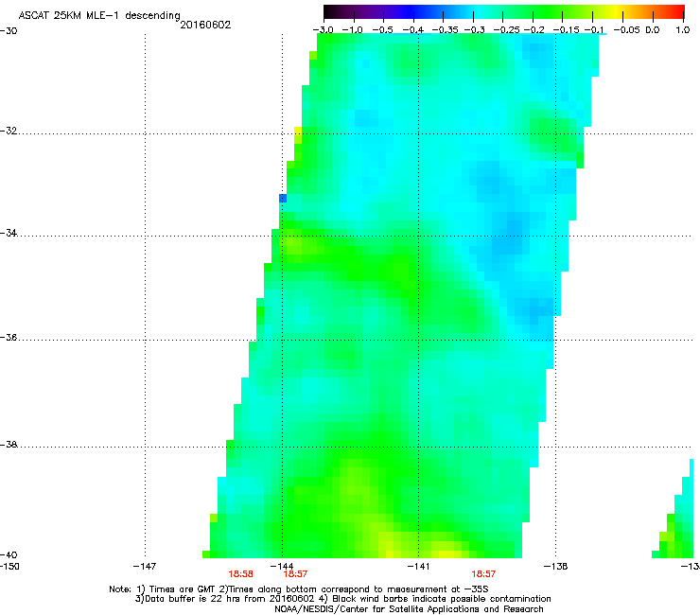Click longitude label -141 on bottom axis

click(x=419, y=567)
